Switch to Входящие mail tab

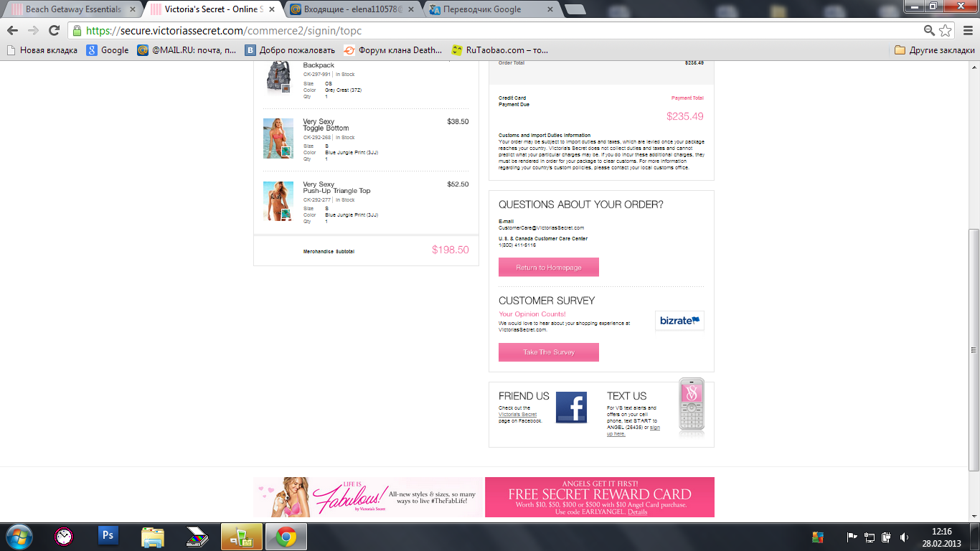[x=352, y=9]
